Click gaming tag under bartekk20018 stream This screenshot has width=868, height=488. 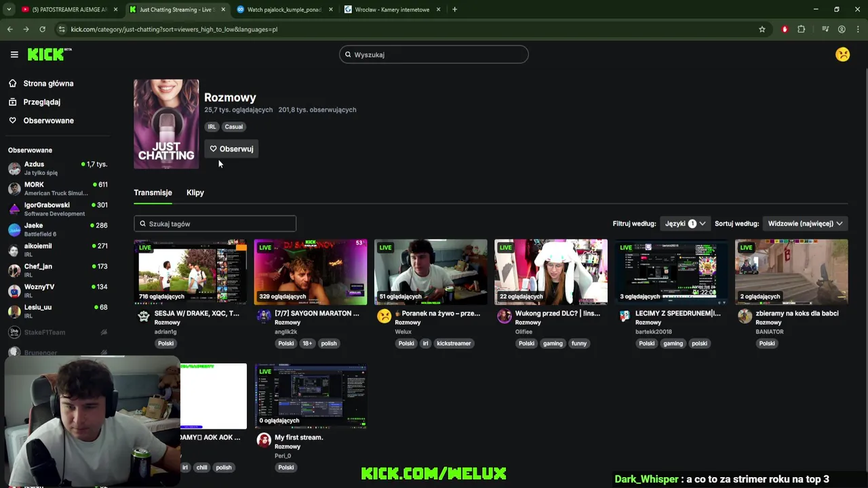click(x=673, y=344)
